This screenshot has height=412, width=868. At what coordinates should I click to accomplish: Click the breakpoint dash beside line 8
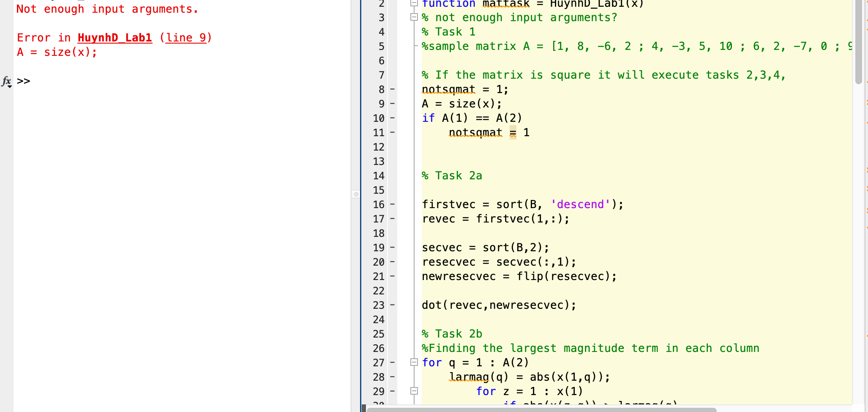pyautogui.click(x=392, y=89)
